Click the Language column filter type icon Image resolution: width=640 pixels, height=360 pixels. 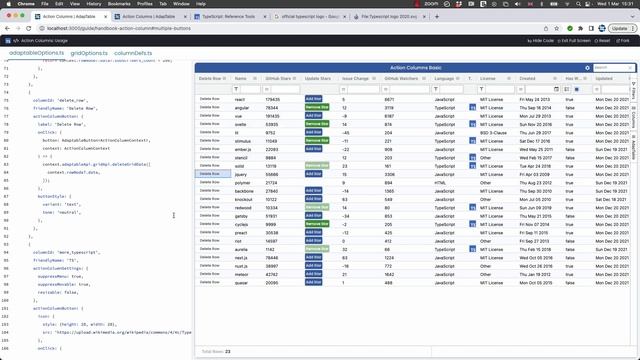point(436,89)
